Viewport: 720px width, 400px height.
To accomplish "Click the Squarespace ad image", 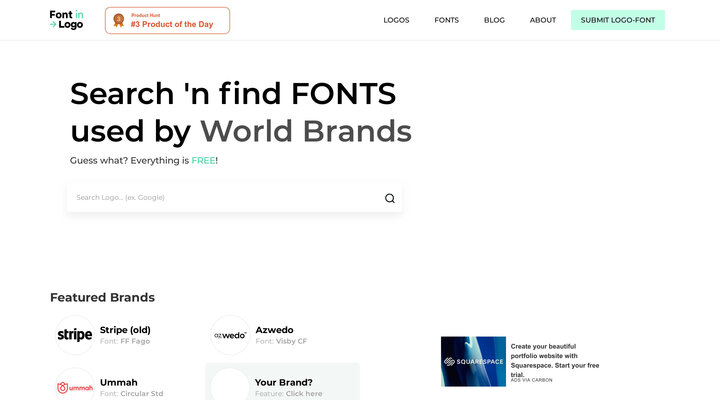I will 473,361.
